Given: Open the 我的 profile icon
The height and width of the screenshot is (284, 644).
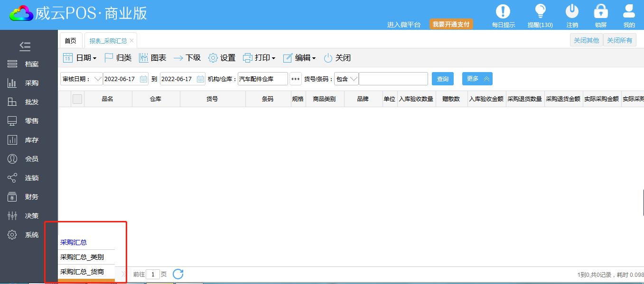Looking at the screenshot, I should [x=629, y=12].
